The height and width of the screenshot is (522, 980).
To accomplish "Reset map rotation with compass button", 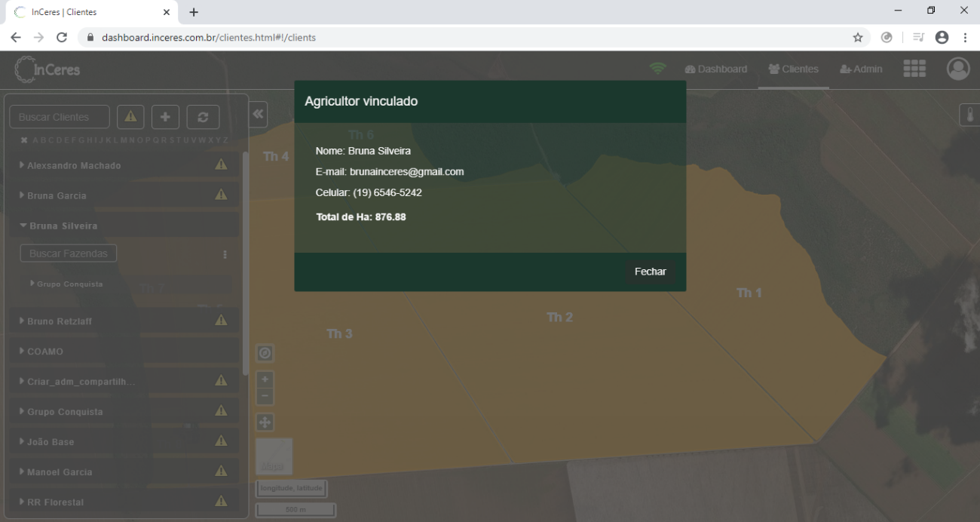I will pyautogui.click(x=265, y=353).
